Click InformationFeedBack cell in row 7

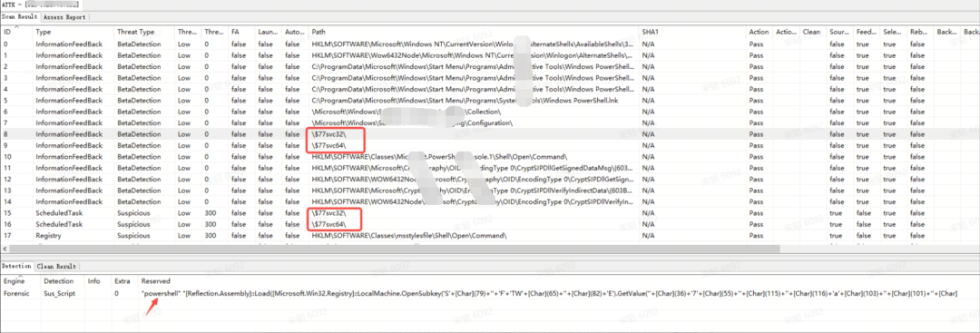69,122
